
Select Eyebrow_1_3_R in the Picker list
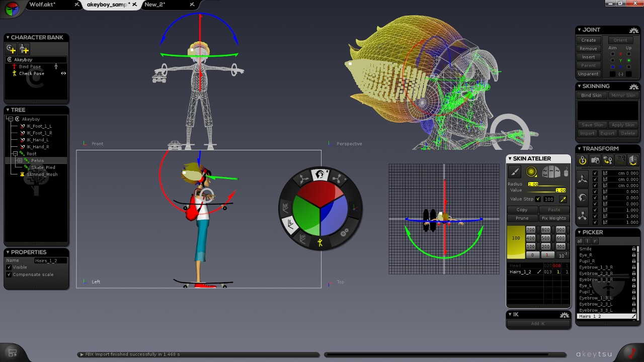point(596,267)
